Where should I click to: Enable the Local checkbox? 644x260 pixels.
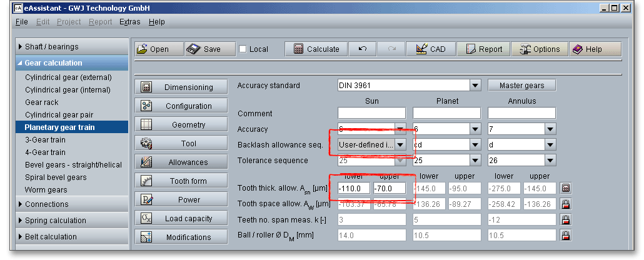(243, 49)
